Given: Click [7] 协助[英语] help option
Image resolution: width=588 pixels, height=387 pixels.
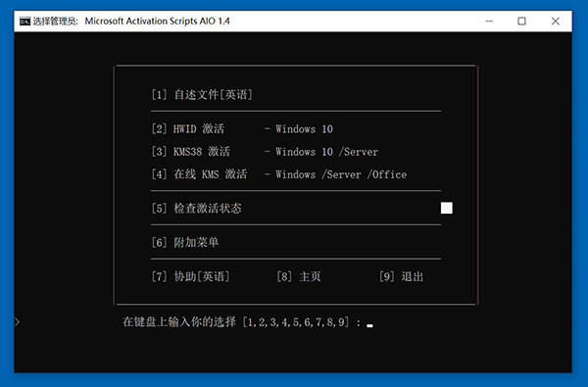Looking at the screenshot, I should 190,276.
